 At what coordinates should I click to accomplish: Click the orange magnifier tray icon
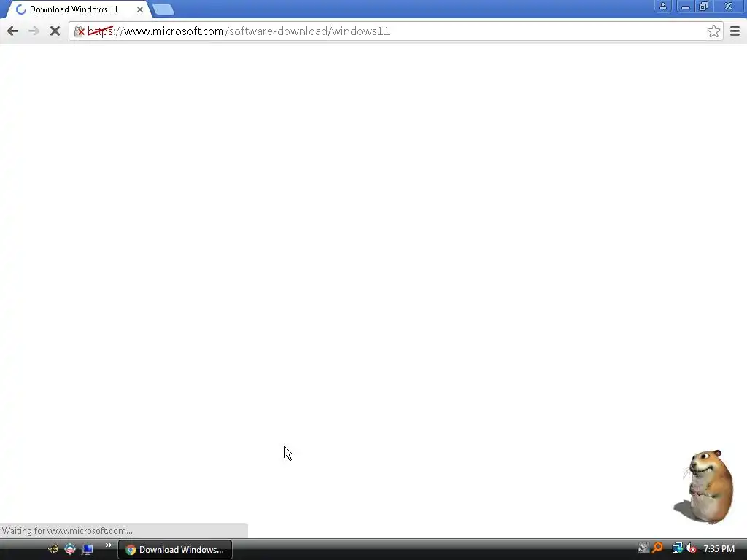(658, 548)
